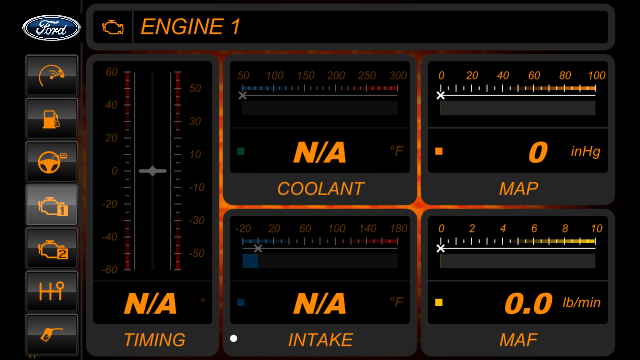Select the MAP panel label
The image size is (640, 360).
518,189
